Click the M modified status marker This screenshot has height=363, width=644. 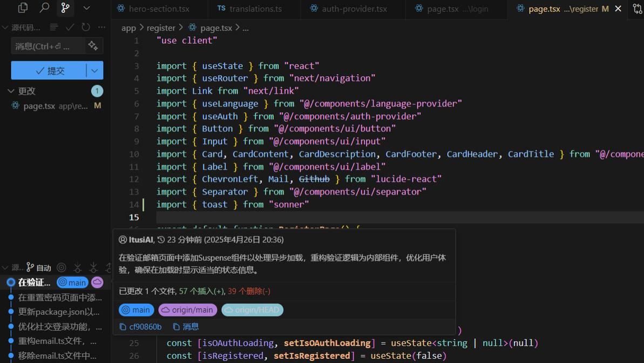tap(97, 106)
